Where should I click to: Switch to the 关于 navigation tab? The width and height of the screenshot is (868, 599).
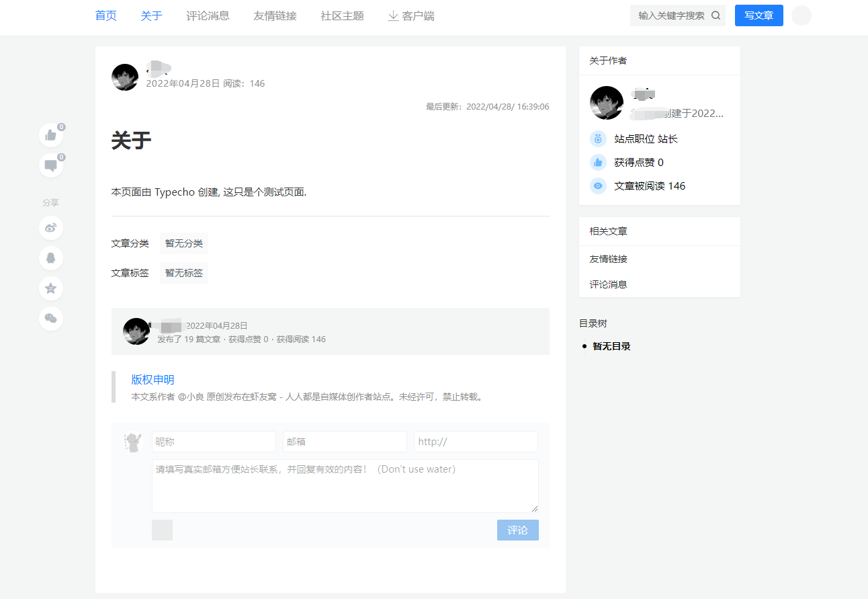point(151,15)
